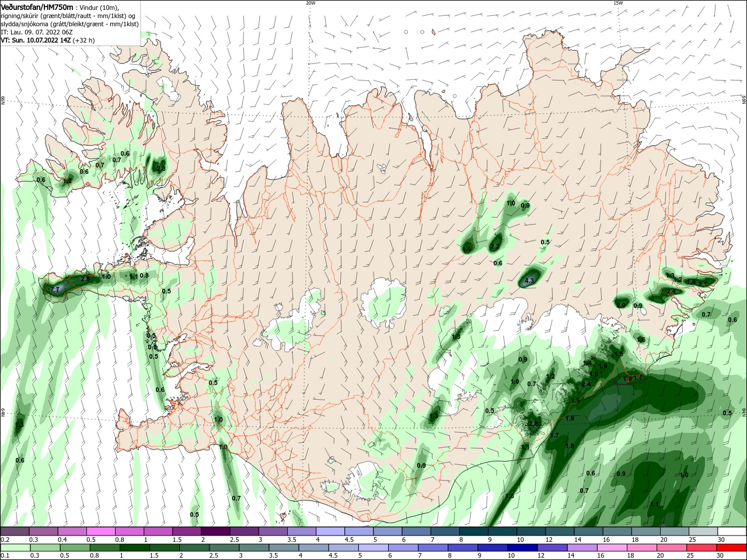The image size is (747, 560).
Task: Select lower legend swatch between 6 and 7
Action: 403,548
